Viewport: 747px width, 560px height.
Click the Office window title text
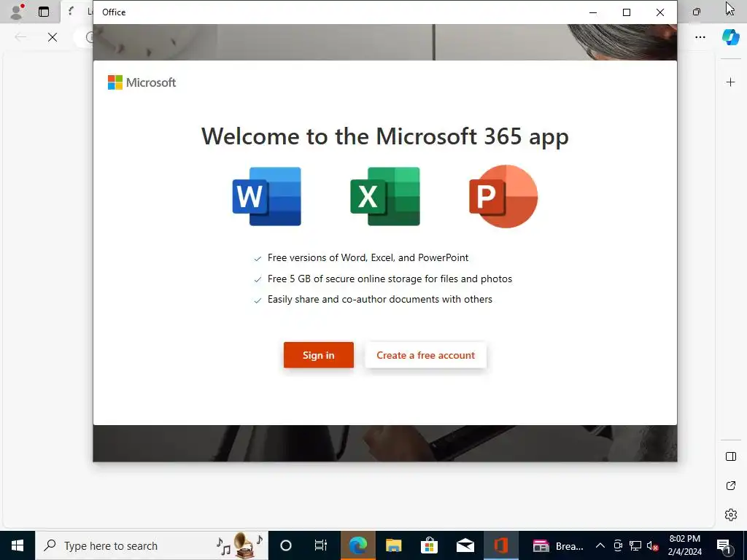pyautogui.click(x=114, y=12)
